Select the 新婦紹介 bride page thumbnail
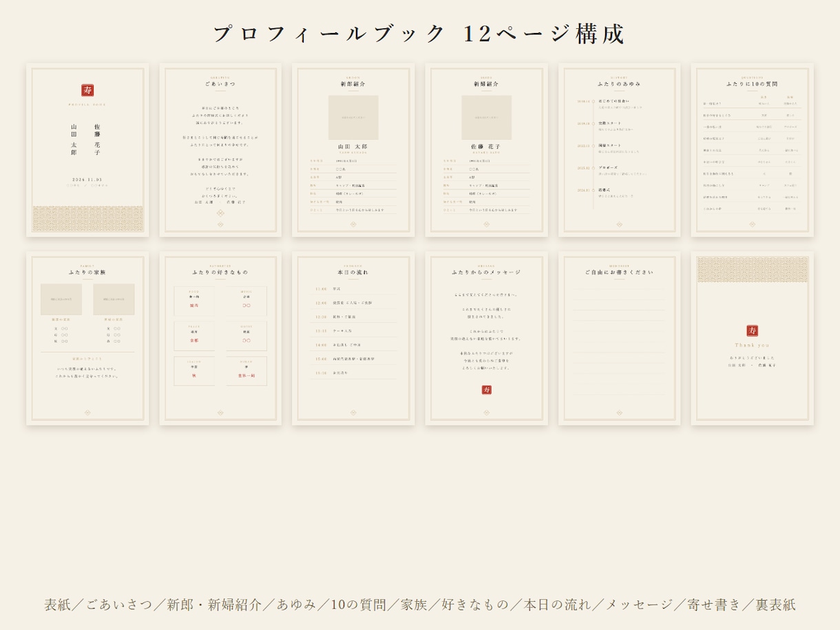The height and width of the screenshot is (630, 840). coord(486,150)
